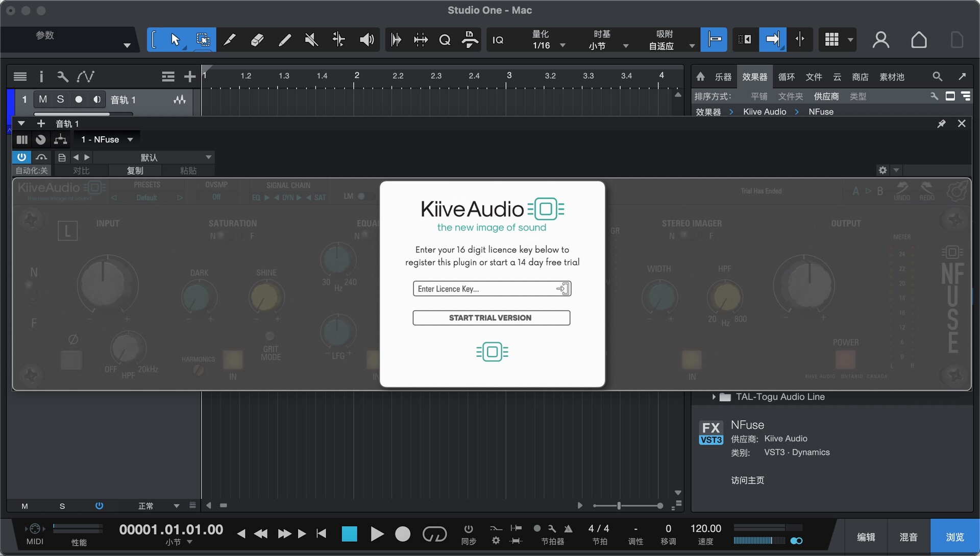Toggle NFuse plugin power bypass button
Image resolution: width=980 pixels, height=556 pixels.
click(x=21, y=157)
